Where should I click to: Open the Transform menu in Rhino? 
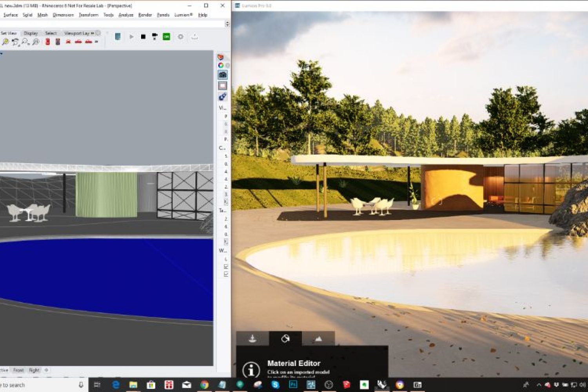tap(89, 15)
